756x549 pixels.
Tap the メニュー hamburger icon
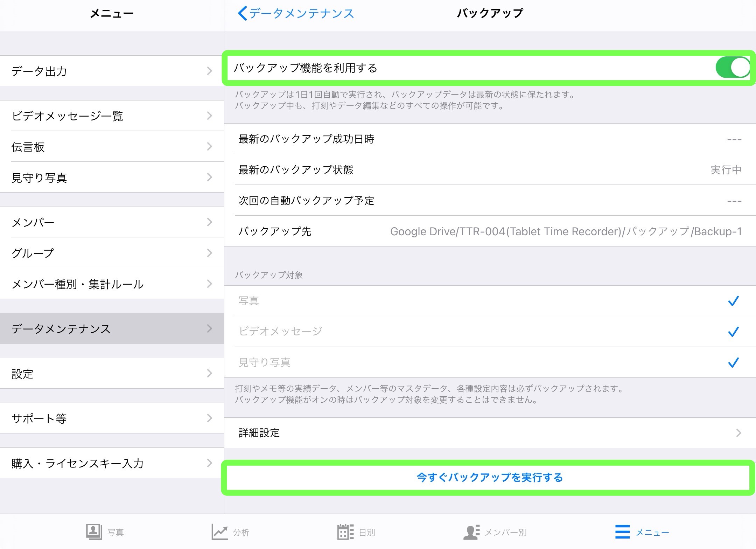(622, 532)
